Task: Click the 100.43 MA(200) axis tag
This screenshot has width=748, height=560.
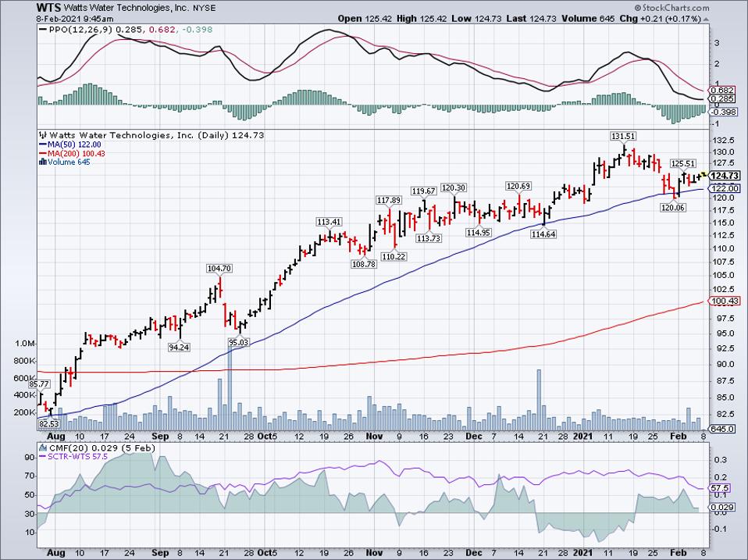Action: click(x=725, y=301)
